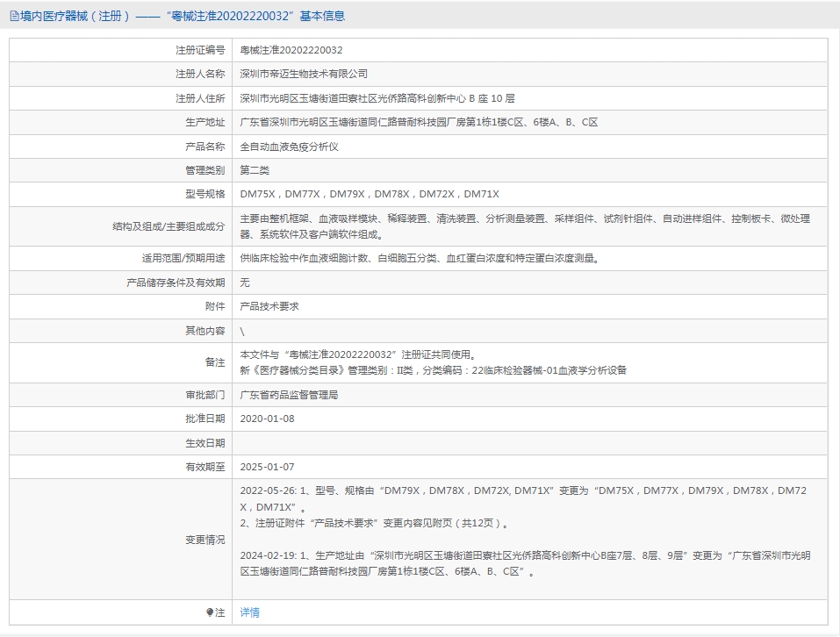The height and width of the screenshot is (637, 840).
Task: Select the authority 广东省药品监督管理局
Action: click(289, 395)
